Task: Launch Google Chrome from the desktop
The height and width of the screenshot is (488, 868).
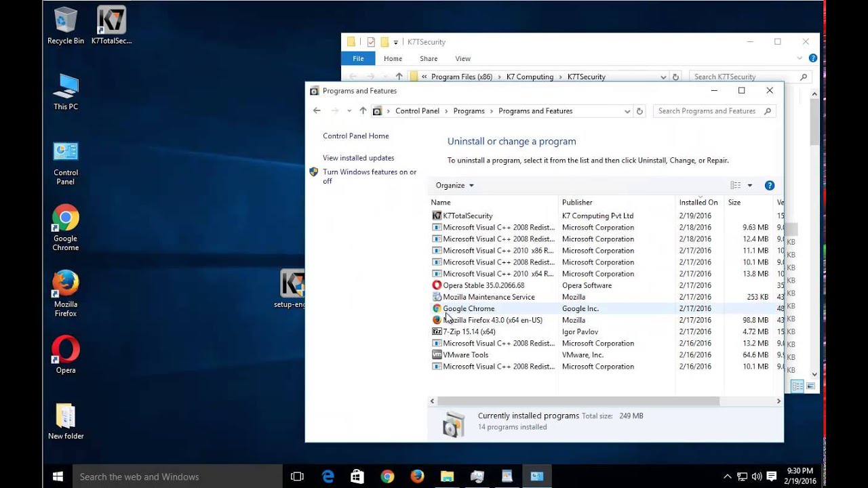Action: click(x=66, y=228)
